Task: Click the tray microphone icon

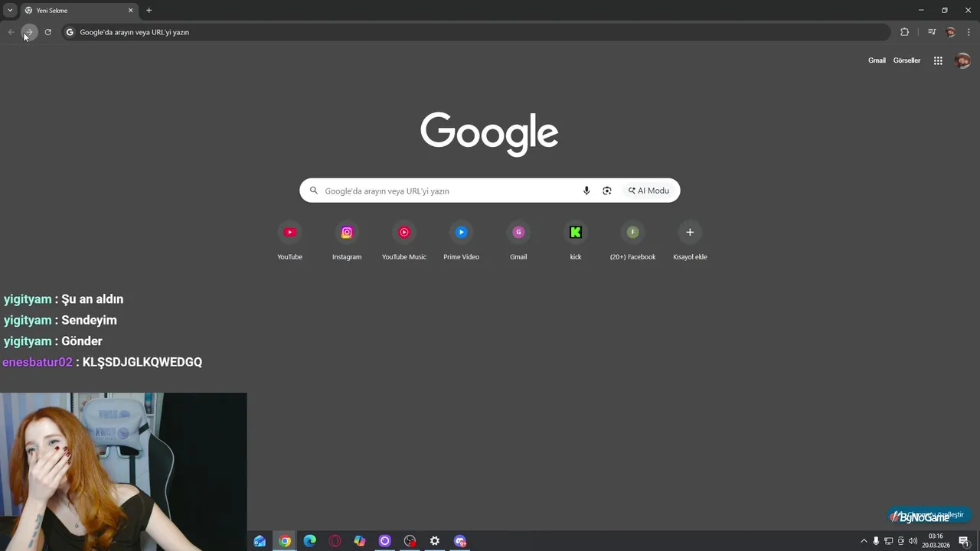Action: pos(876,541)
